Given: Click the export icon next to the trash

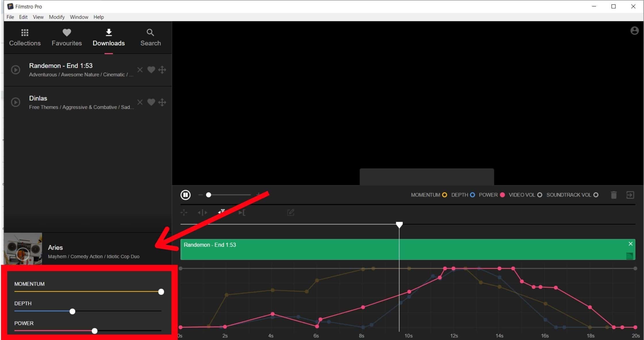Looking at the screenshot, I should pos(630,195).
